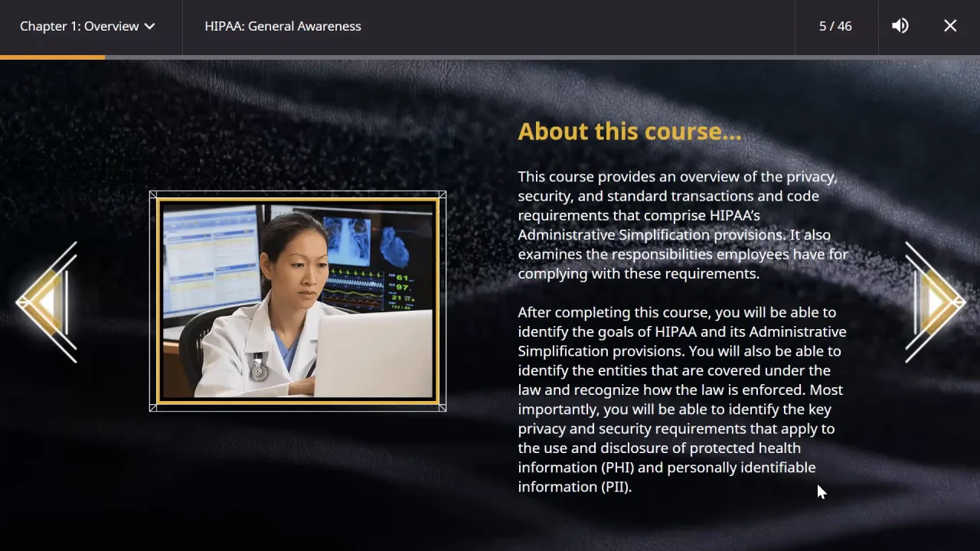The width and height of the screenshot is (980, 551).
Task: Expand the Chapter 1: Overview dropdown
Action: coord(87,26)
